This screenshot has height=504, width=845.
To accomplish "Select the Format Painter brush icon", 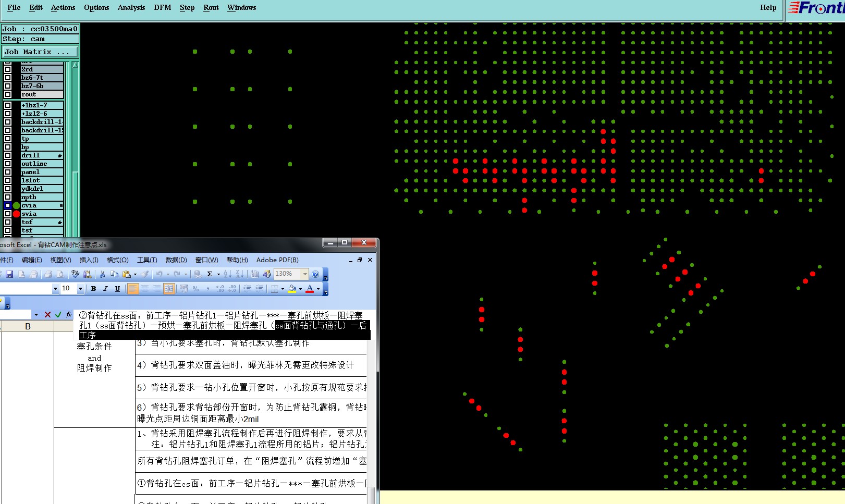I will 145,274.
